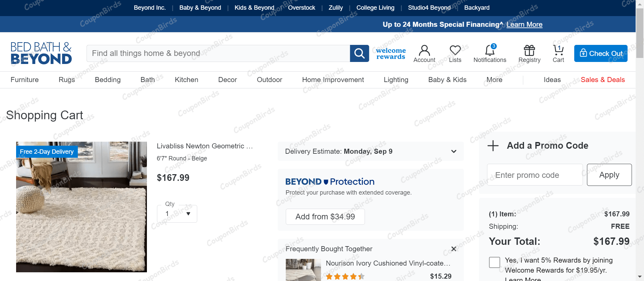Visit Backyard link
644x281 pixels.
(x=477, y=8)
